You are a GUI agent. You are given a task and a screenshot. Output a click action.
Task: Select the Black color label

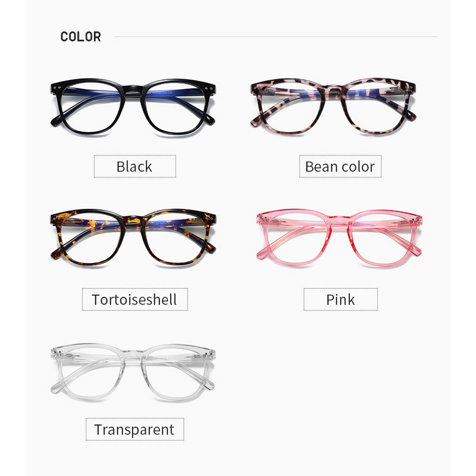coord(135,167)
